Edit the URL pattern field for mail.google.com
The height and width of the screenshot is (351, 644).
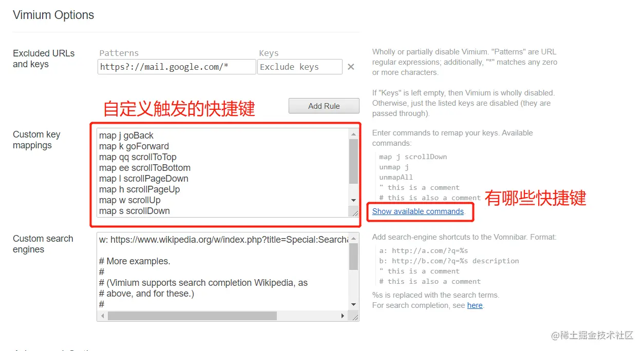point(177,67)
